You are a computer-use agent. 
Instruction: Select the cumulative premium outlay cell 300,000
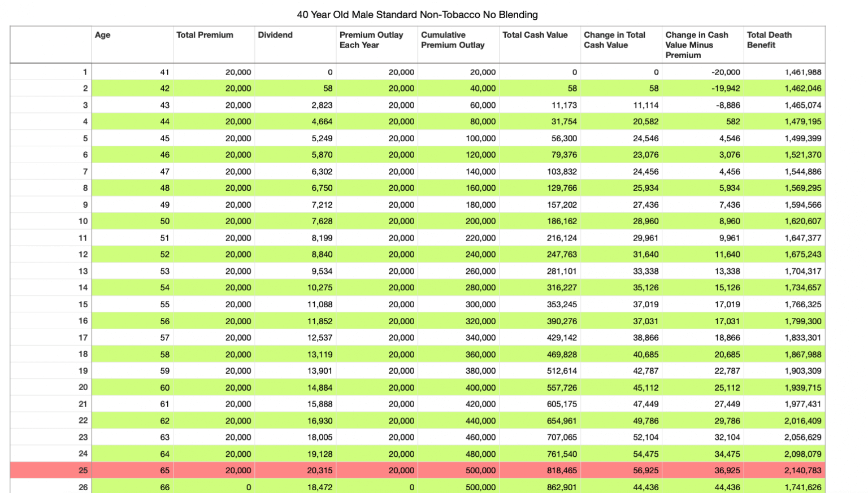coord(480,304)
